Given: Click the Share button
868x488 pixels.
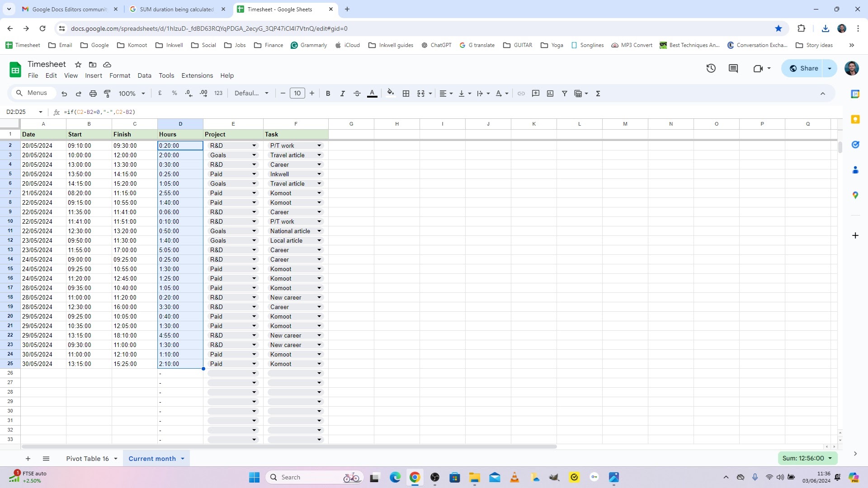Looking at the screenshot, I should click(804, 68).
